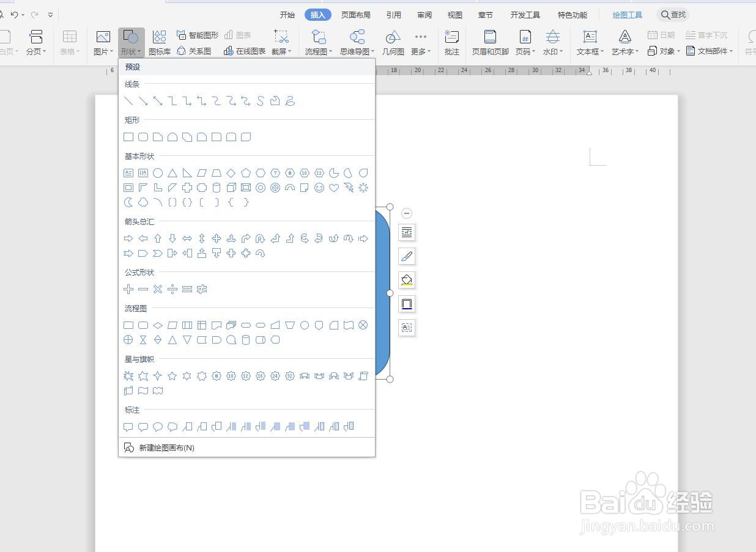Select the four-way quad arrow
Image resolution: width=756 pixels, height=552 pixels.
(217, 238)
